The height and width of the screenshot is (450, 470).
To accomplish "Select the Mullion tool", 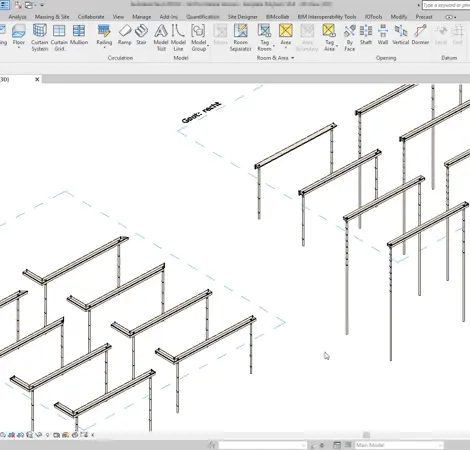I will coord(79,35).
